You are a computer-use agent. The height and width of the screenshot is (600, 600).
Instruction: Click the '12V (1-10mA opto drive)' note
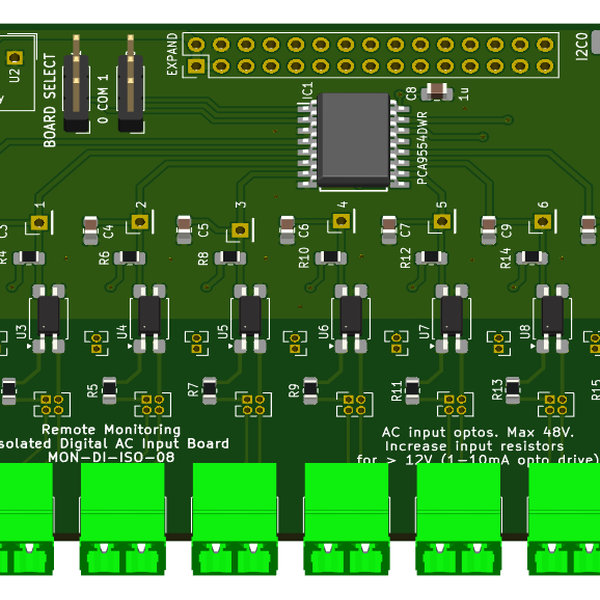pos(502,459)
